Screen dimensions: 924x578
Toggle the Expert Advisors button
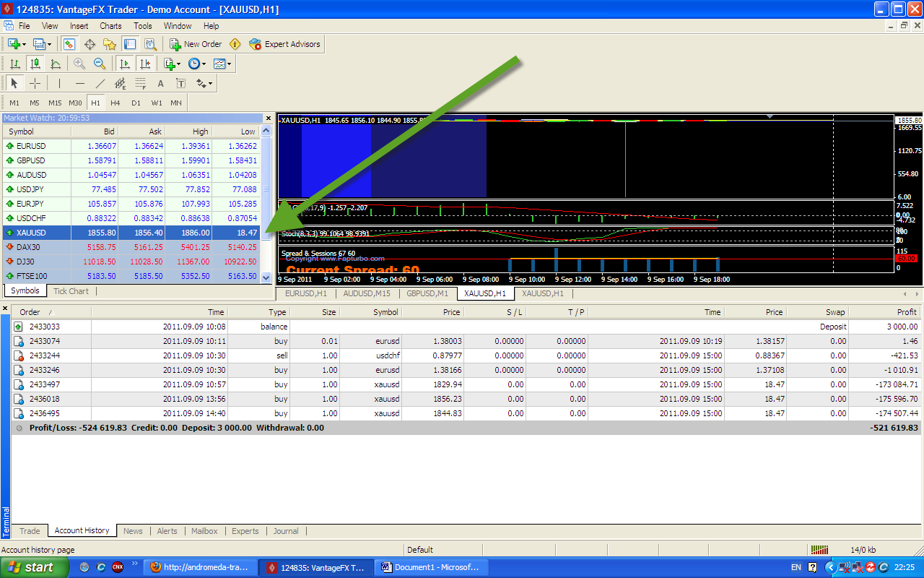pyautogui.click(x=284, y=44)
